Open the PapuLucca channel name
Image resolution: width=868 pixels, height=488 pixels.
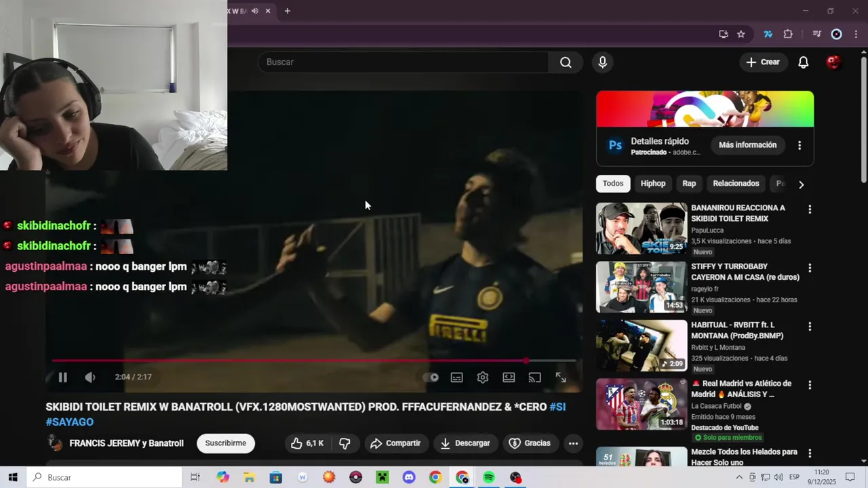[707, 230]
